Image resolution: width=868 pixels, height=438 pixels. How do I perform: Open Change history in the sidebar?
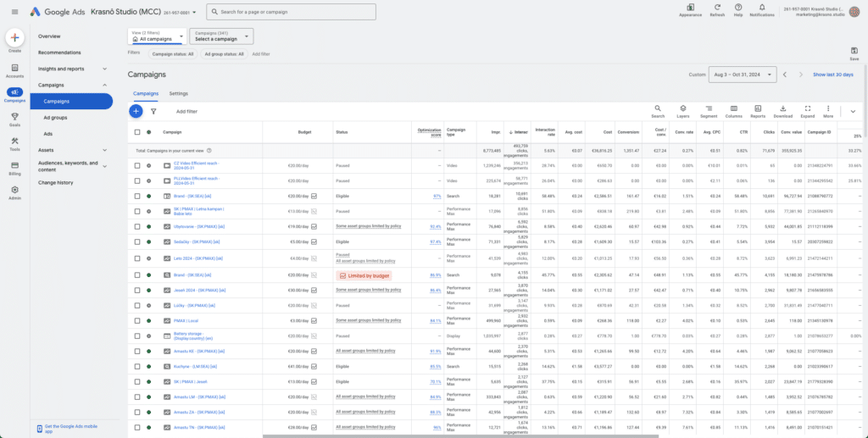pyautogui.click(x=55, y=182)
